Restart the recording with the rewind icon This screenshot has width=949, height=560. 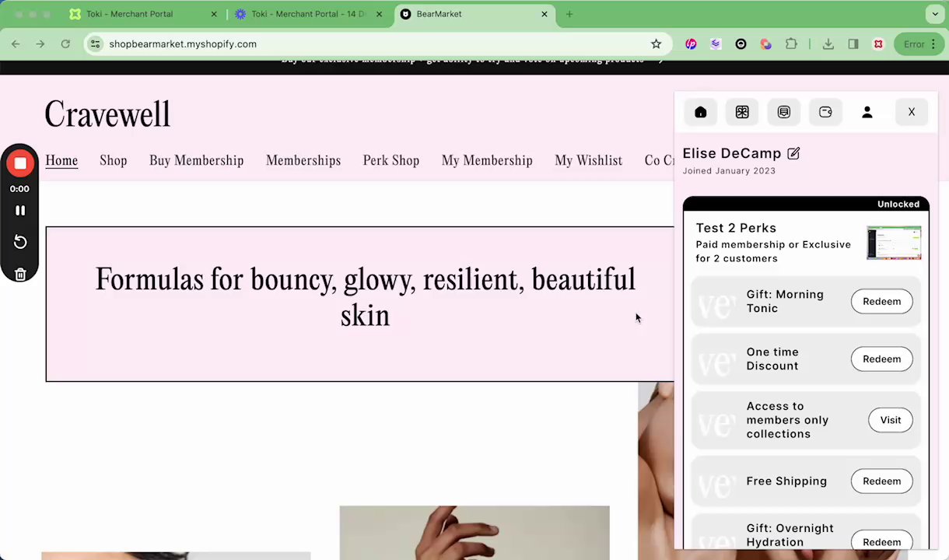tap(20, 243)
